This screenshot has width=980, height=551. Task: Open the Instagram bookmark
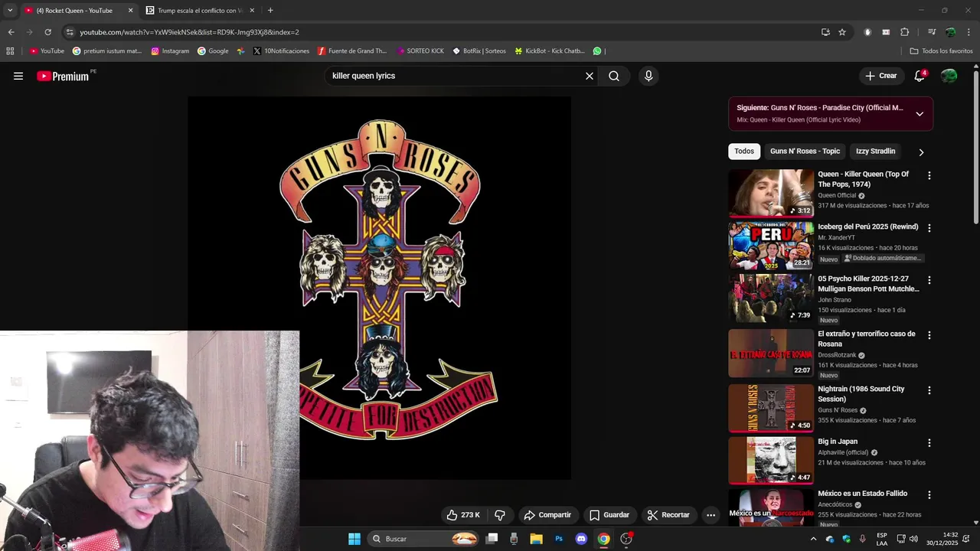coord(170,51)
